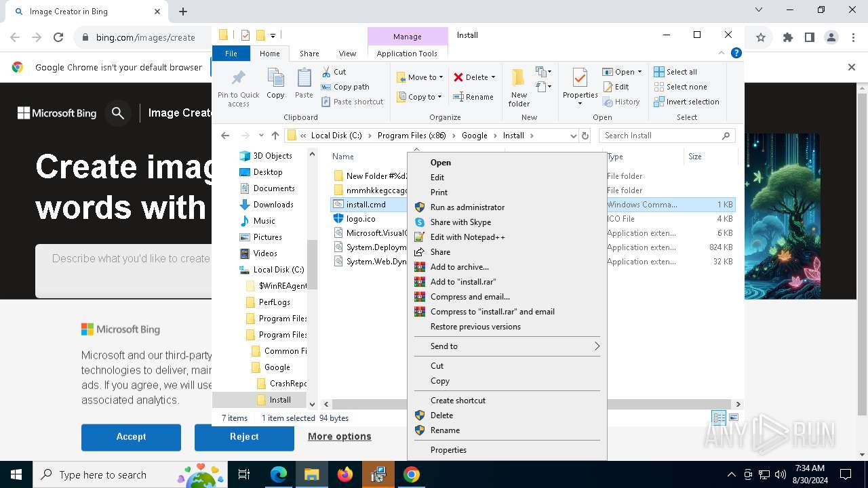Open the Application Tools tab
The height and width of the screenshot is (488, 868).
coord(407,54)
